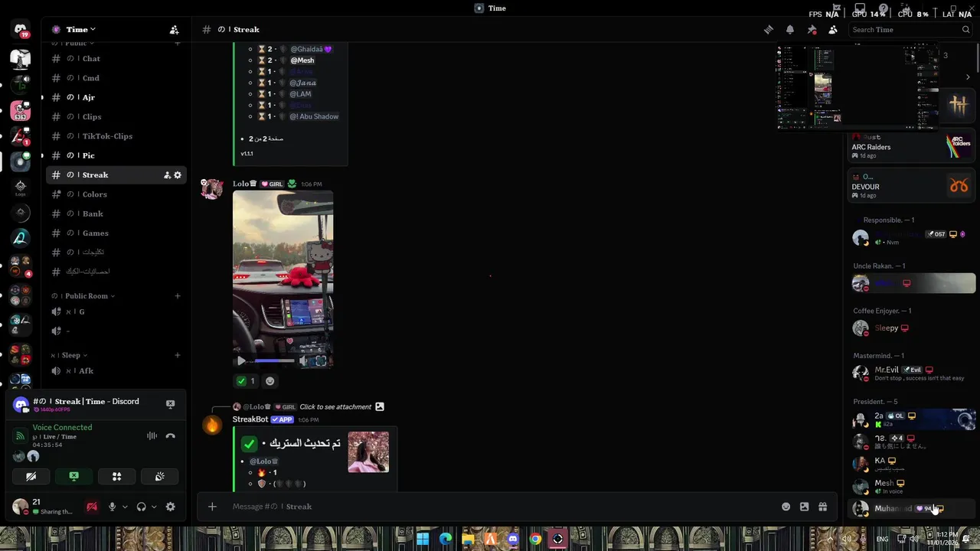
Task: Open member Mr.Evil profile
Action: tap(911, 373)
